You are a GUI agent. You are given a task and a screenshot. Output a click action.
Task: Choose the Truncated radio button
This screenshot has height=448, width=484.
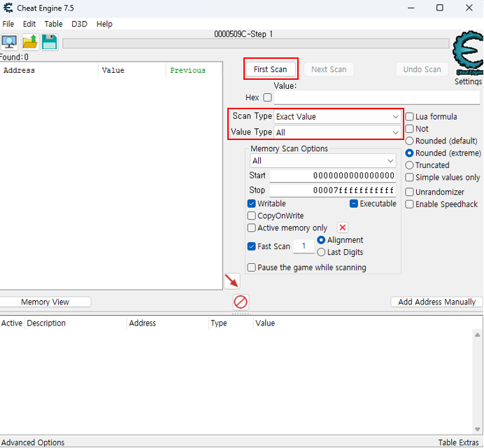(x=409, y=165)
